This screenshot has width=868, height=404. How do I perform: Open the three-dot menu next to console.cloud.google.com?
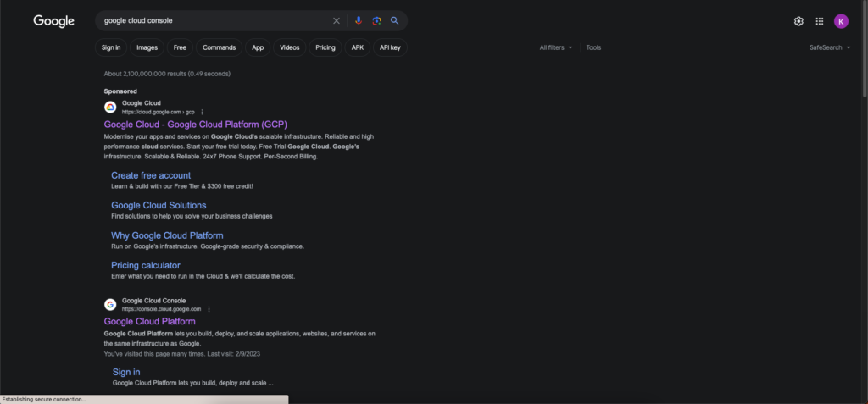click(209, 309)
